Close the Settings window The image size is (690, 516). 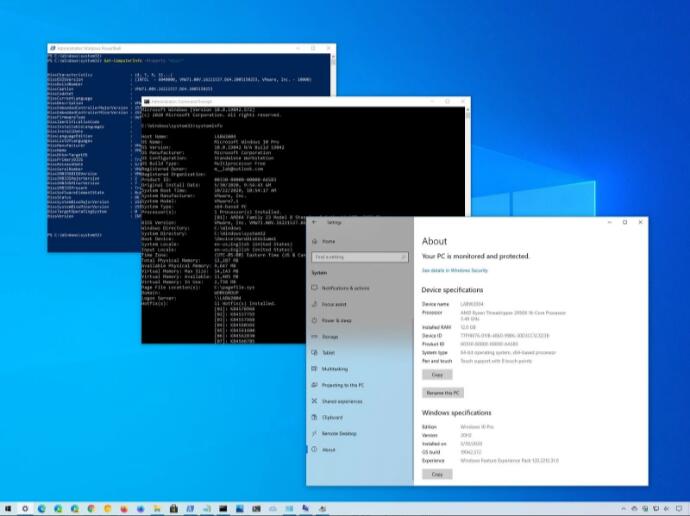pos(640,222)
